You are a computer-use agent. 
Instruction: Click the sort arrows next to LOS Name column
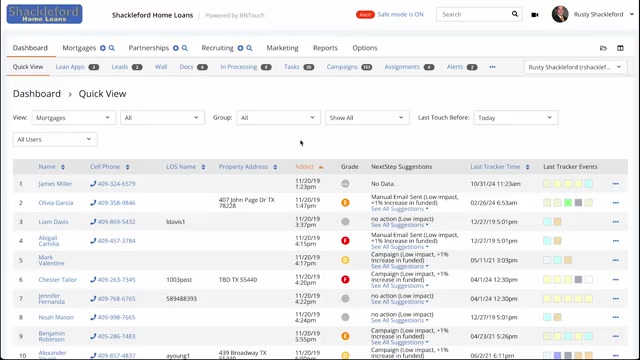pos(203,167)
